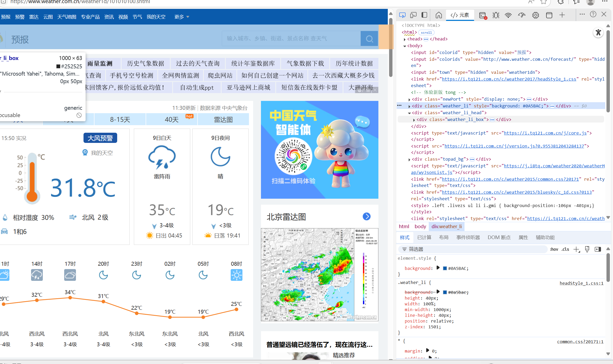Switch to the 已计算 styles tab
Viewport: 613px width, 364px height.
coord(424,238)
